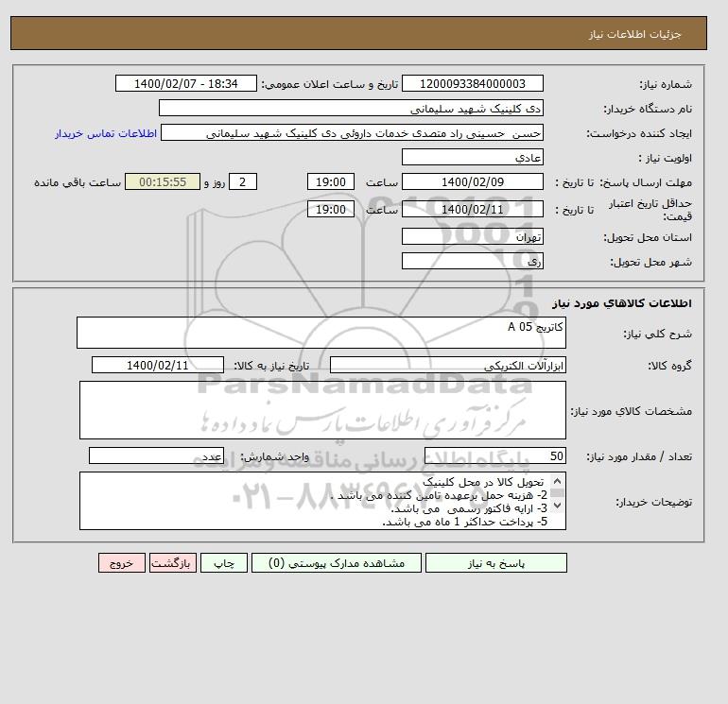Click response deadline time 19:00 field
This screenshot has height=704, width=728.
[x=331, y=182]
